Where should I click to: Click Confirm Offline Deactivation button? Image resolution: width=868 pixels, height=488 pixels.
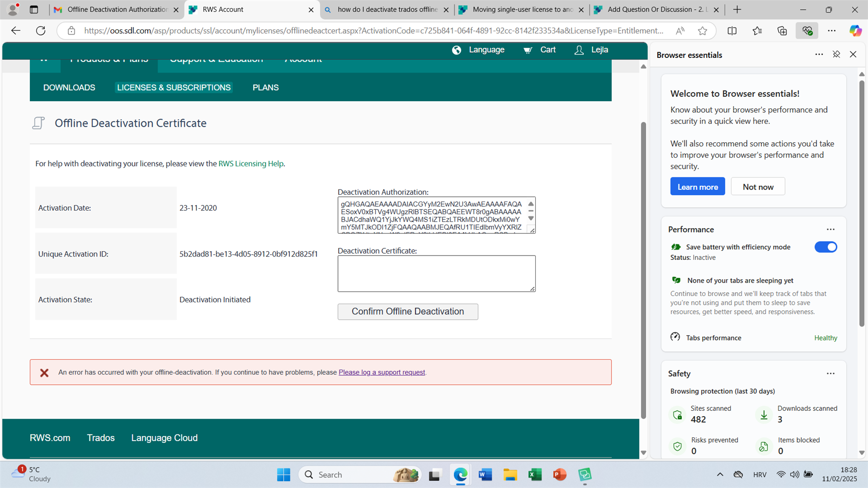408,312
